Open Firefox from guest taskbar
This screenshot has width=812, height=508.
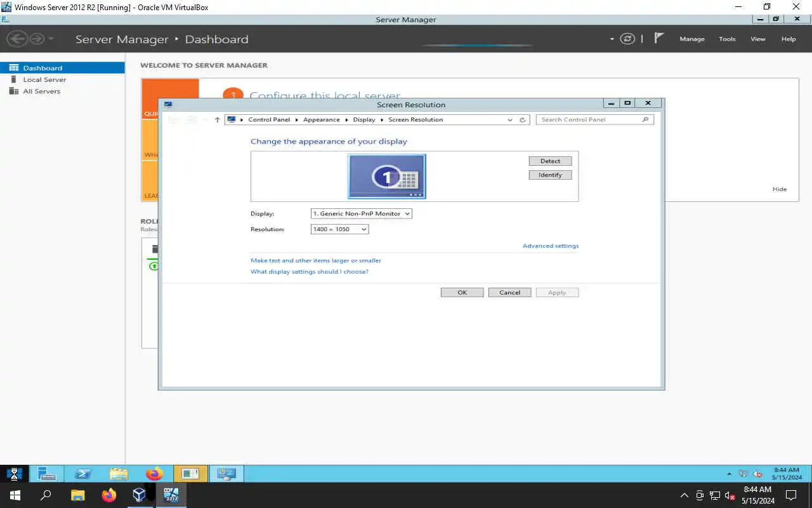pos(154,474)
